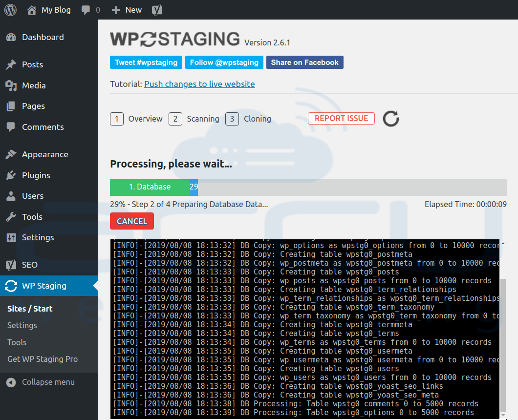
Task: Select the Appearance paintbrush icon
Action: pyautogui.click(x=11, y=154)
